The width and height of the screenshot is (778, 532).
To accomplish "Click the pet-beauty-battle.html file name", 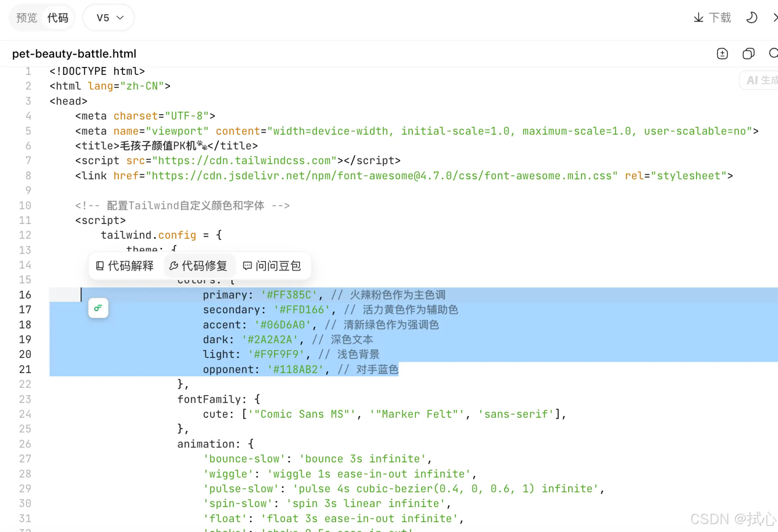I will click(74, 54).
